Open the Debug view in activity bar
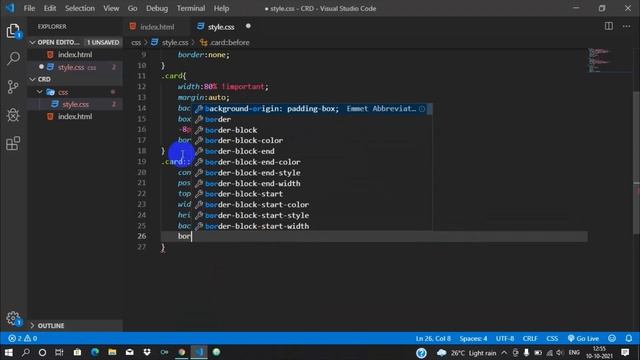The height and width of the screenshot is (360, 640). 13,115
